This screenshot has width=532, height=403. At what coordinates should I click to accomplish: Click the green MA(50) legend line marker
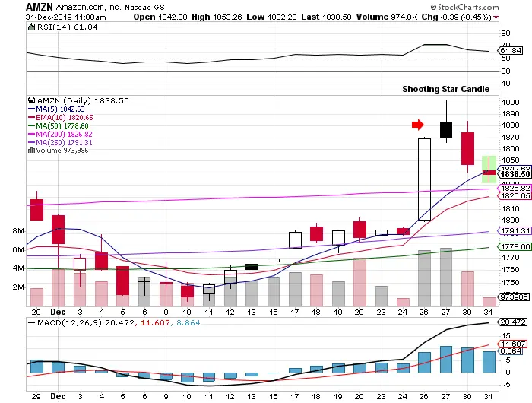pos(32,126)
